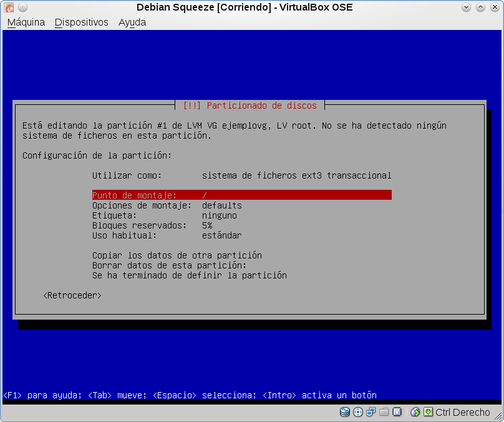504x422 pixels.
Task: Click the network adapters status icon
Action: click(371, 412)
